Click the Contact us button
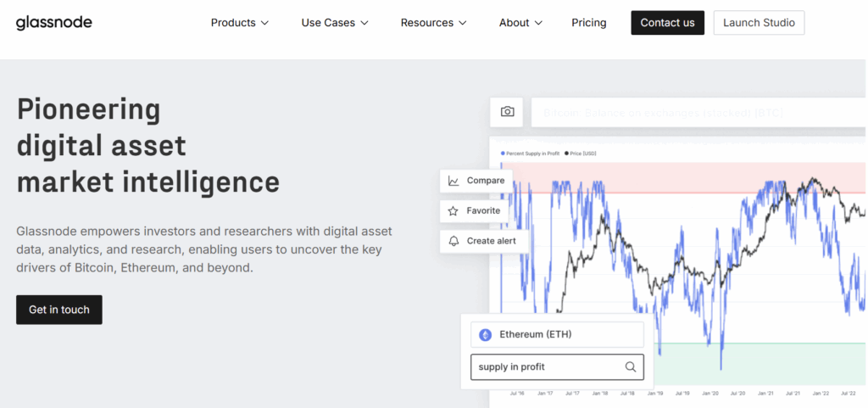This screenshot has height=408, width=868. (667, 23)
